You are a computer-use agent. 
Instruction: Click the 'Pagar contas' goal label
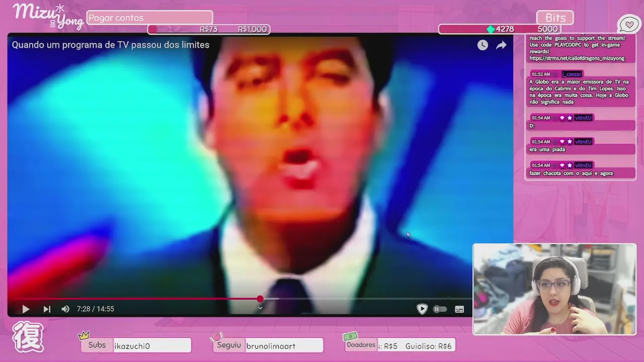(149, 18)
